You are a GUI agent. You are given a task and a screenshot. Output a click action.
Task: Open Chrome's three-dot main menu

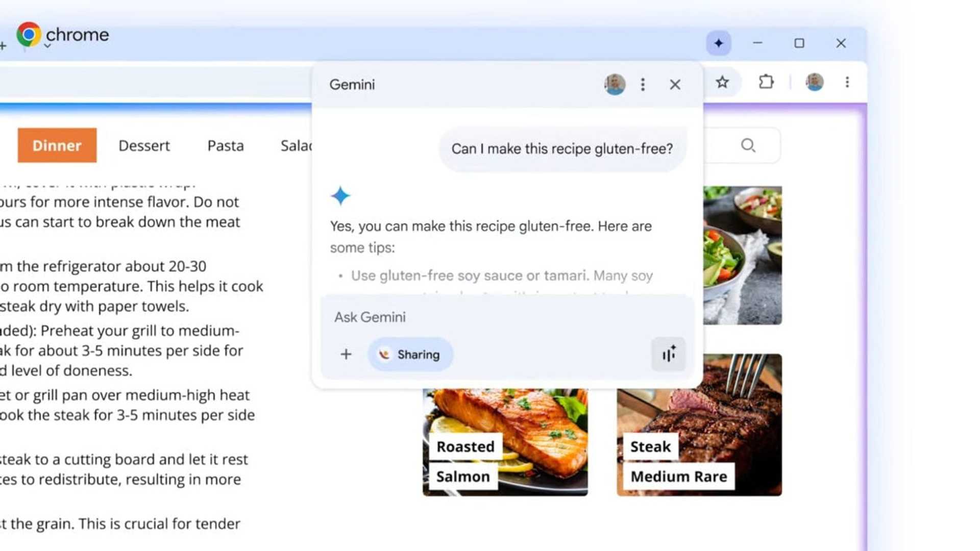coord(848,82)
